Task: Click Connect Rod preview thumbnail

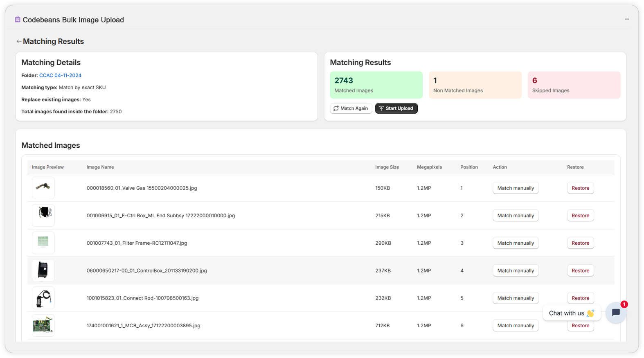Action: point(43,298)
